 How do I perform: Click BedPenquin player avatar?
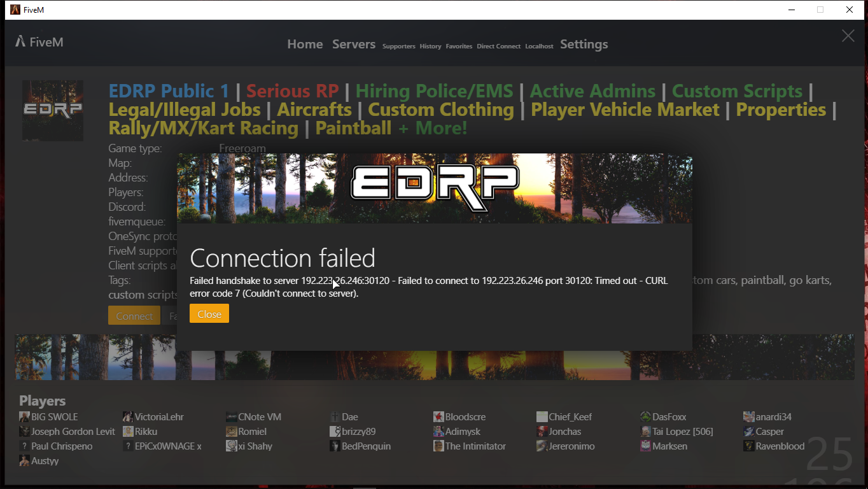(335, 446)
